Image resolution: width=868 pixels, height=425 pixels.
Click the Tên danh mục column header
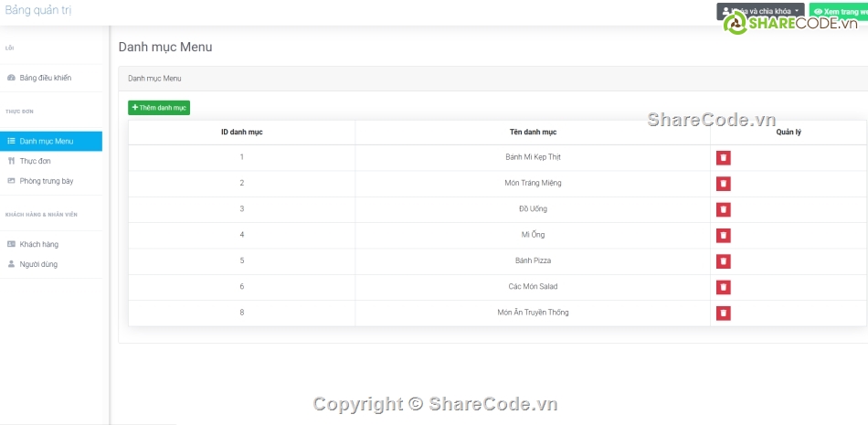pos(533,133)
